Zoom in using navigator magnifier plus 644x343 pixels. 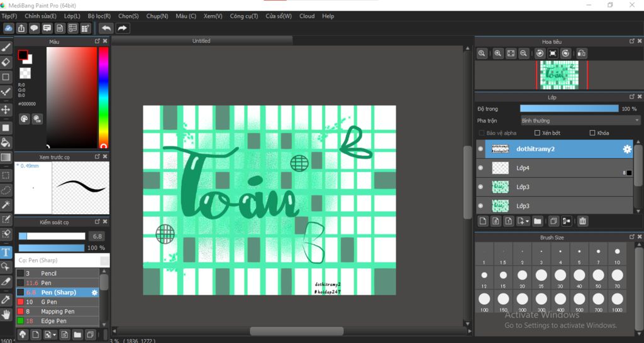pyautogui.click(x=498, y=53)
